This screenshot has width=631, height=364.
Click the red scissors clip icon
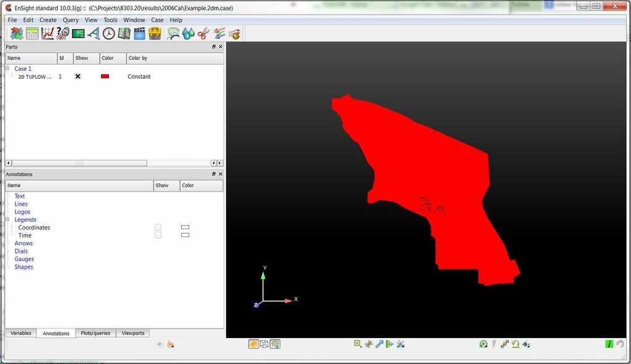[203, 33]
